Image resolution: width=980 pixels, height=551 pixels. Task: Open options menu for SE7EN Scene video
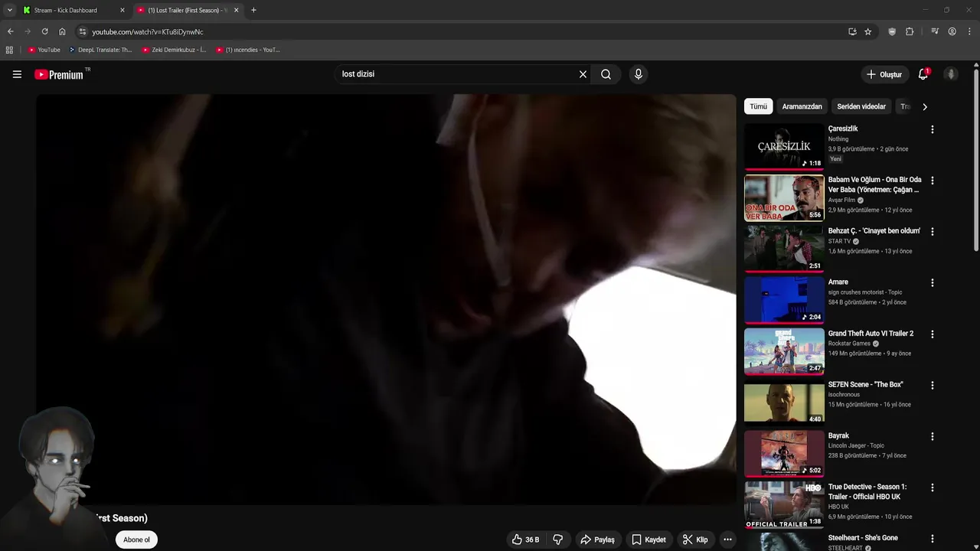932,385
